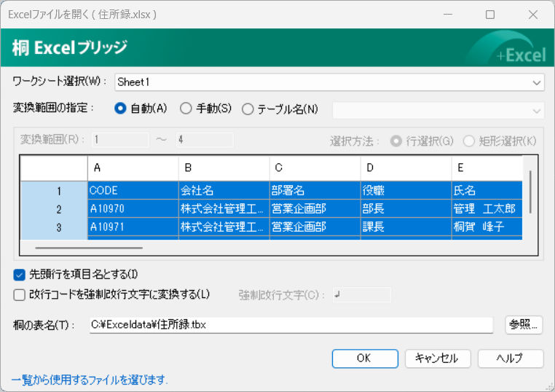Click the キャンセル button
This screenshot has height=392, width=555.
click(x=438, y=358)
